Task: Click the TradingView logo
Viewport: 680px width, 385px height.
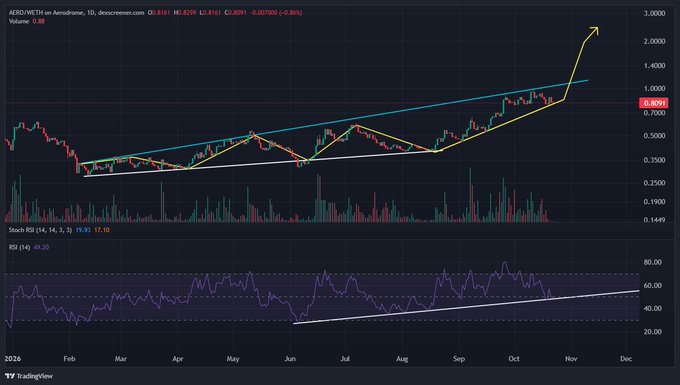Action: [29, 376]
